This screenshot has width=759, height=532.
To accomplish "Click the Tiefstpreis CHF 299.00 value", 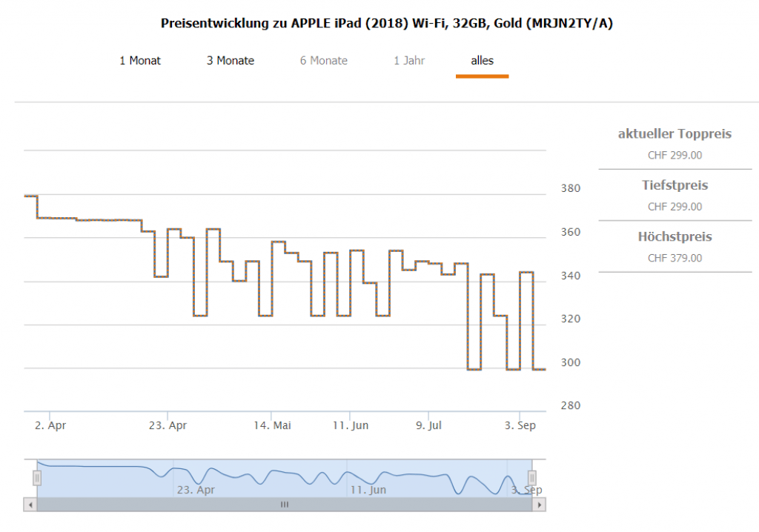I will click(675, 207).
